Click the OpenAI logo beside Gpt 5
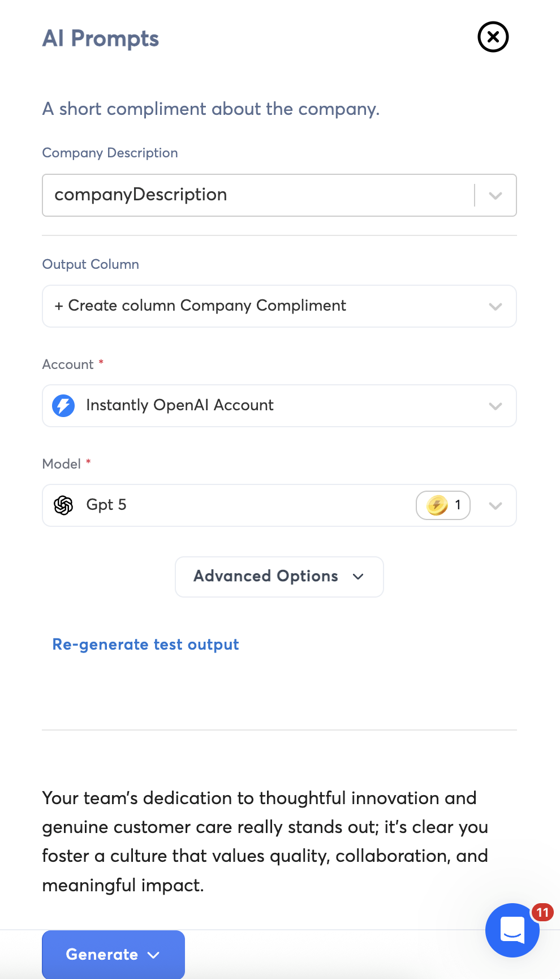Viewport: 560px width, 979px height. [x=63, y=505]
